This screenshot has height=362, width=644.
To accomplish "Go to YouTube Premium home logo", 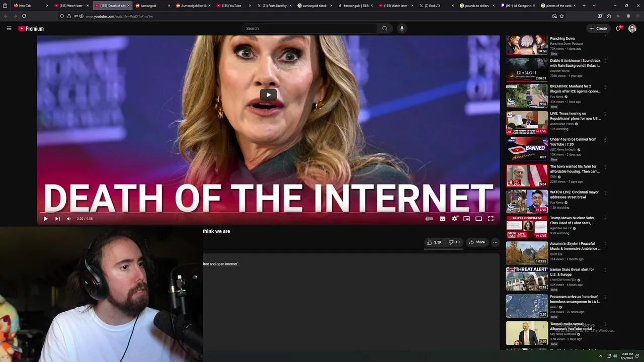I will [31, 29].
